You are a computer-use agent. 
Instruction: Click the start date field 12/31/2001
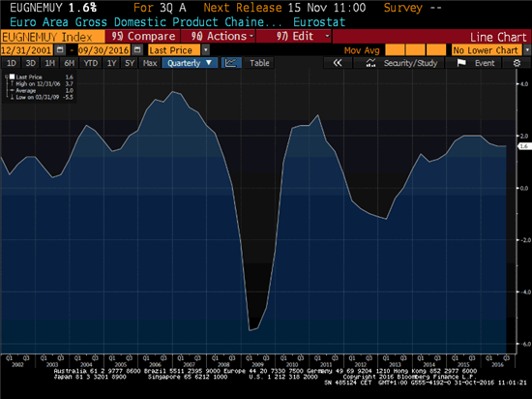click(26, 50)
